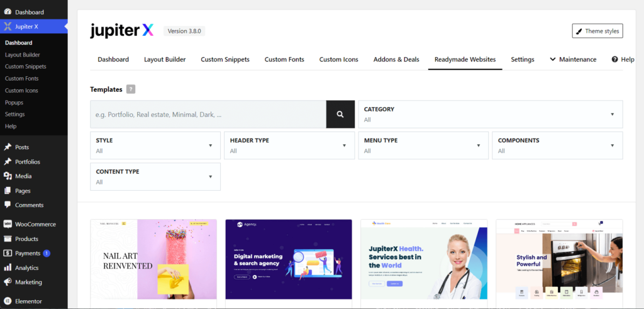The height and width of the screenshot is (309, 644).
Task: Click the WooCommerce icon in sidebar
Action: coord(8,224)
